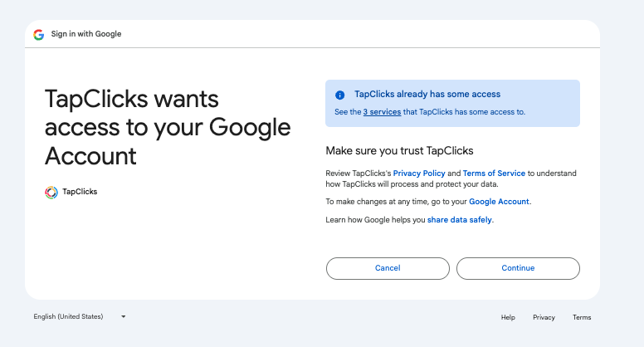Click the language dropdown arrow
Screen dimensions: 644x347
click(x=123, y=316)
